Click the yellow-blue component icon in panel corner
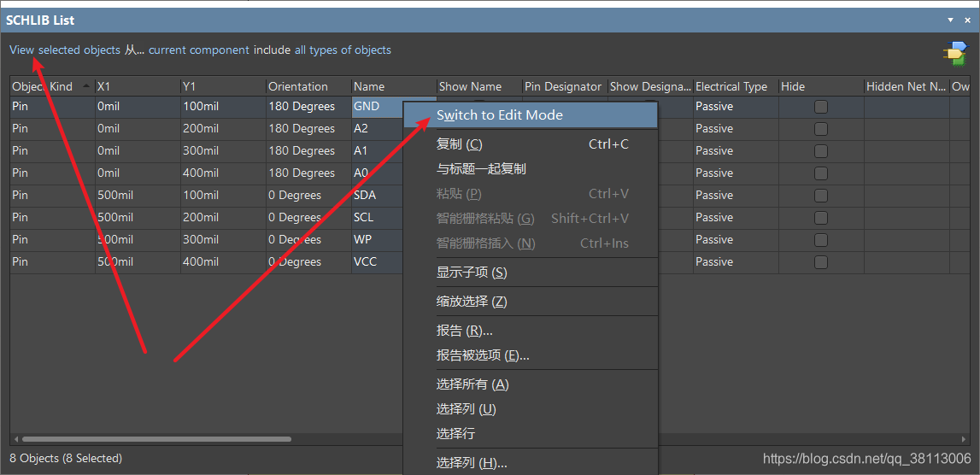980x475 pixels. click(954, 53)
